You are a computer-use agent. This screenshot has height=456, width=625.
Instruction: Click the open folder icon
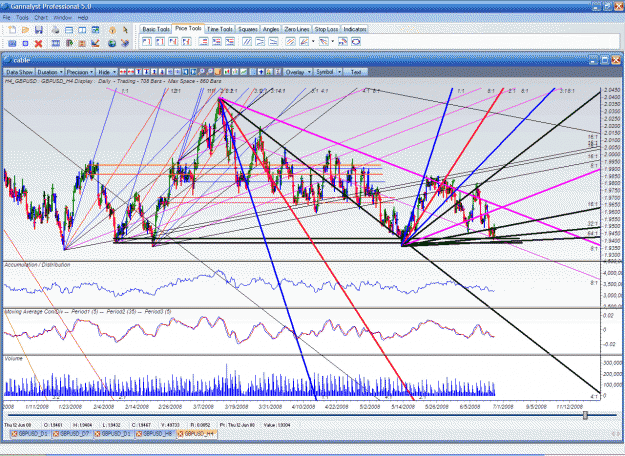click(x=26, y=30)
